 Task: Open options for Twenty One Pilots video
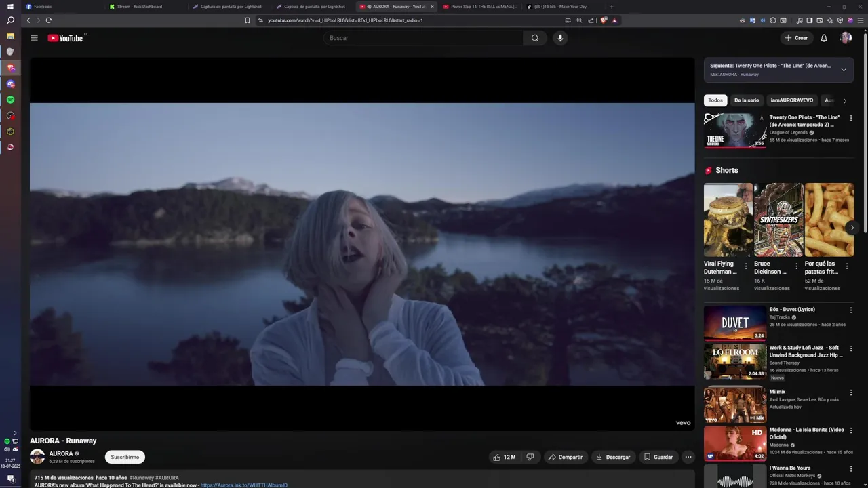[851, 118]
